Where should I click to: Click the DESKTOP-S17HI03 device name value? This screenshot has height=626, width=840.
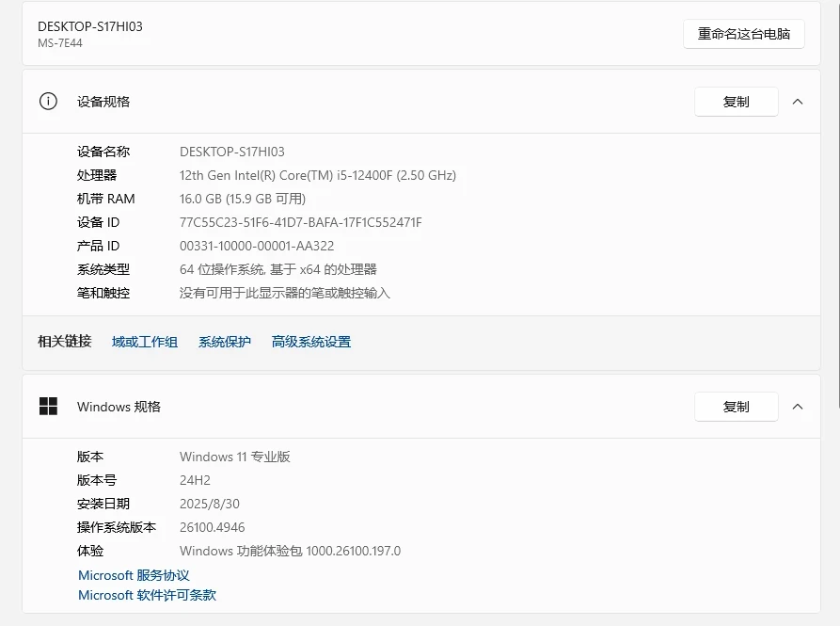(x=232, y=152)
